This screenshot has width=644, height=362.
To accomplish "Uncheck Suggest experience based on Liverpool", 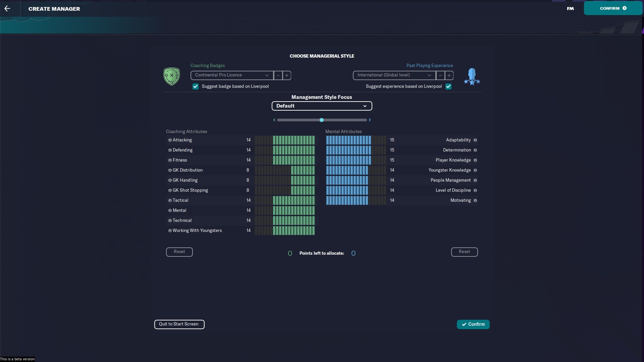I will pyautogui.click(x=448, y=86).
